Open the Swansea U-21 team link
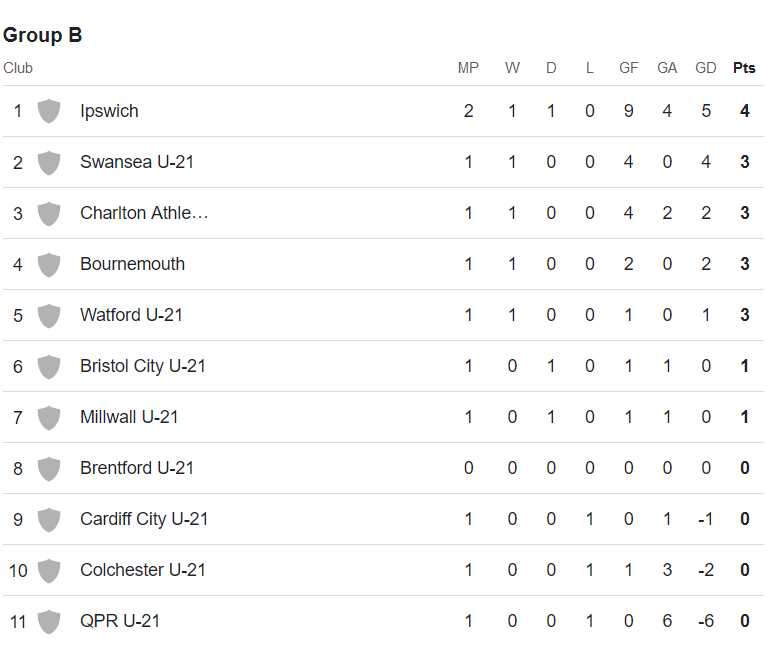The height and width of the screenshot is (660, 767). coord(137,162)
